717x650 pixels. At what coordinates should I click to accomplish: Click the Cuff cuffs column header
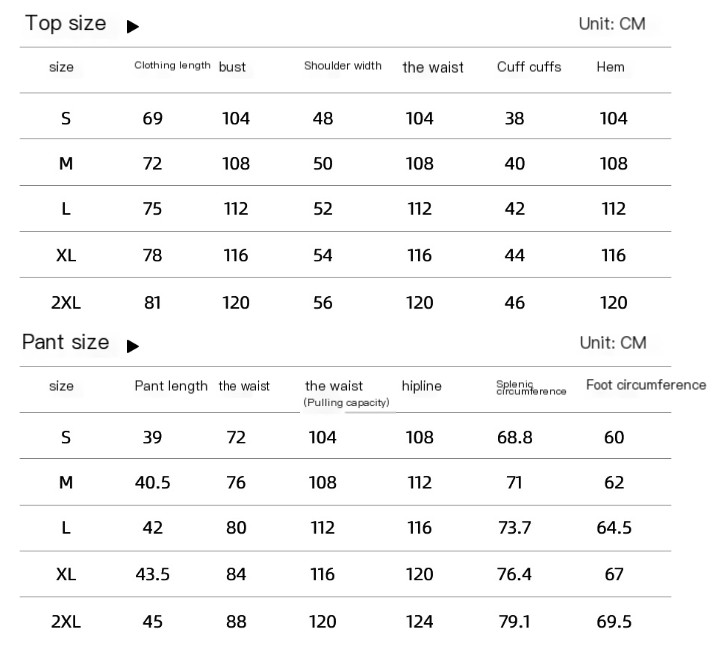529,67
